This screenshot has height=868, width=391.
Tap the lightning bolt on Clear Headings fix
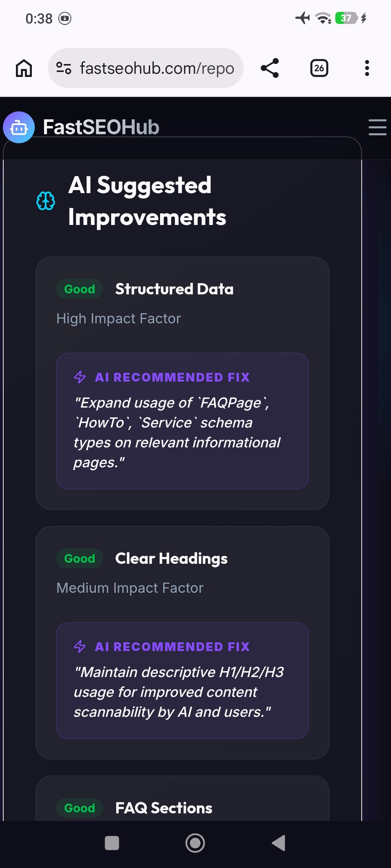click(80, 647)
